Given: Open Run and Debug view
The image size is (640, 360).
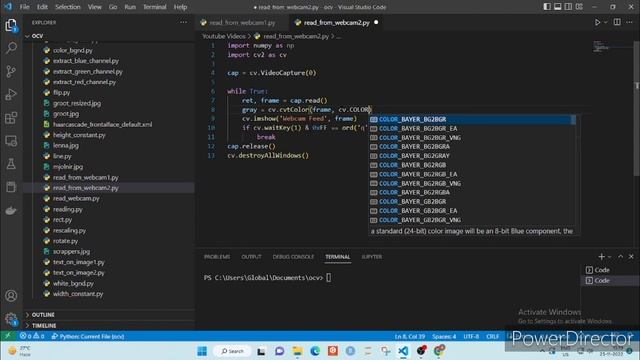Looking at the screenshot, I should [x=11, y=94].
